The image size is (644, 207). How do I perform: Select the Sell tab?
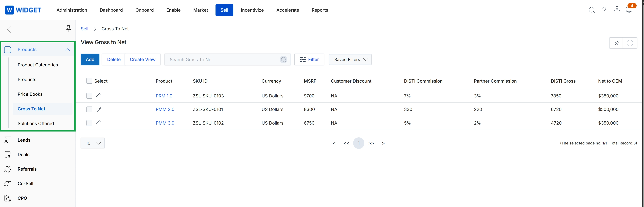(x=224, y=10)
